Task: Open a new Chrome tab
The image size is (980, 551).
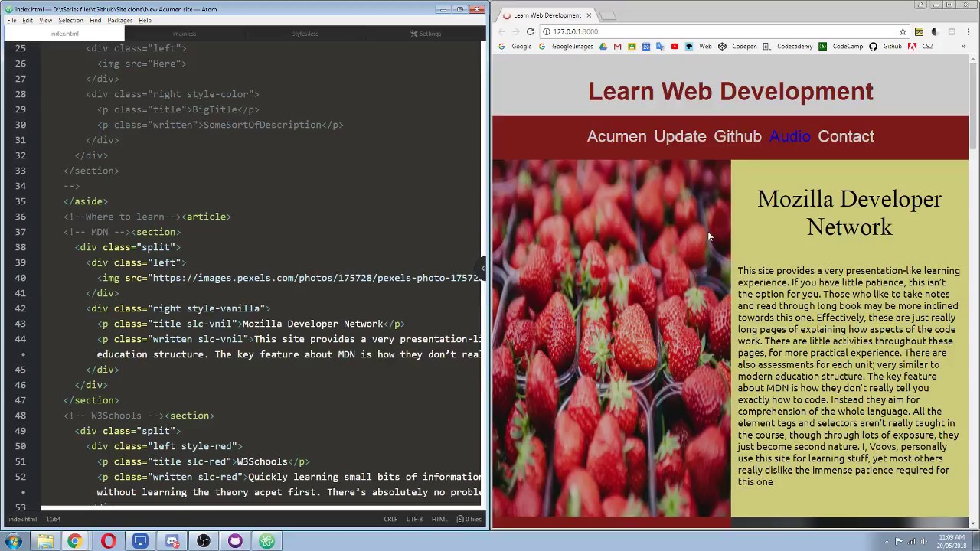Action: [606, 15]
